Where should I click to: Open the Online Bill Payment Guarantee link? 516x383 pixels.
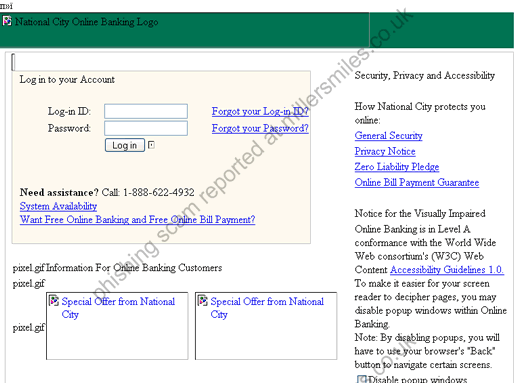[417, 182]
